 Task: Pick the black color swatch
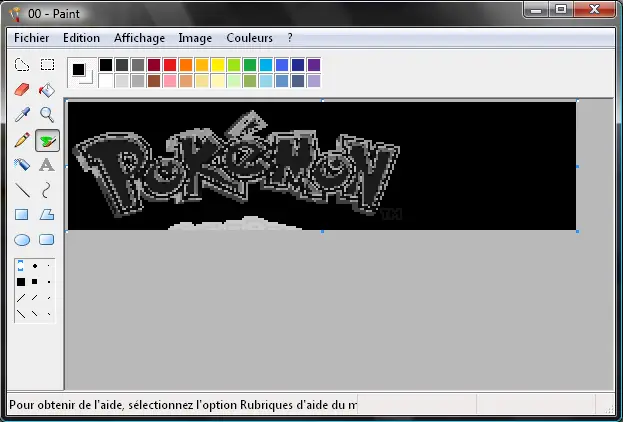coord(106,65)
